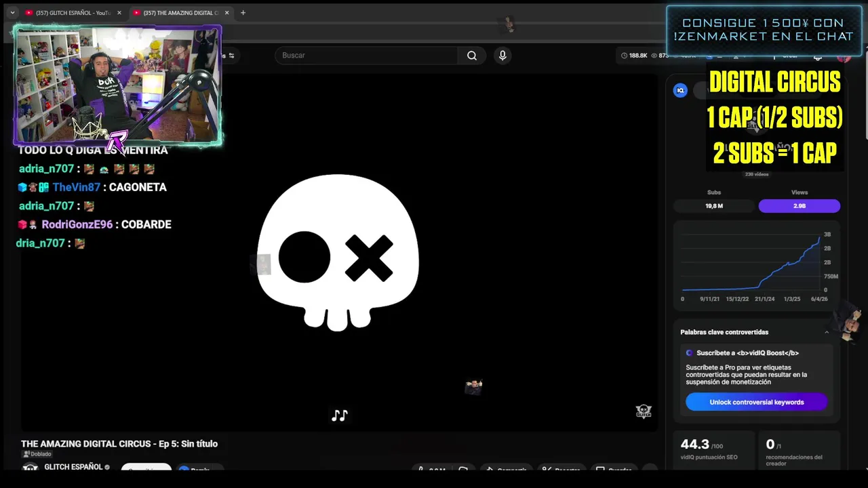Screen dimensions: 868x488
Task: Activate voice search microphone icon
Action: [x=502, y=56]
